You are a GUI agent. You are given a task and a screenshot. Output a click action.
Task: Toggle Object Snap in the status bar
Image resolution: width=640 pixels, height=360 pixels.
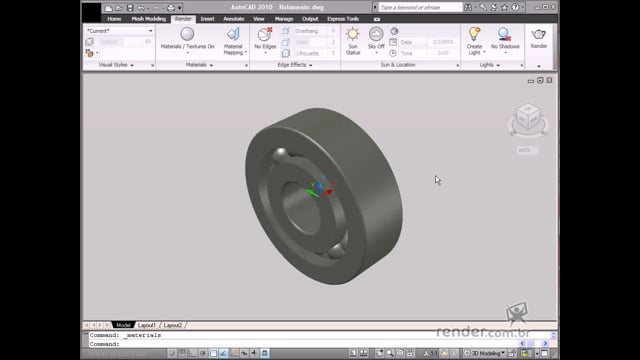[213, 353]
